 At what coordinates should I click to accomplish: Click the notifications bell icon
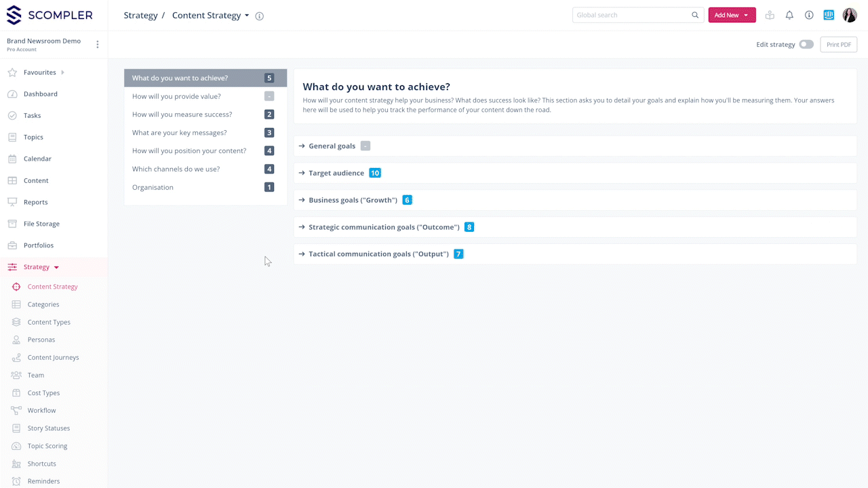(x=789, y=15)
